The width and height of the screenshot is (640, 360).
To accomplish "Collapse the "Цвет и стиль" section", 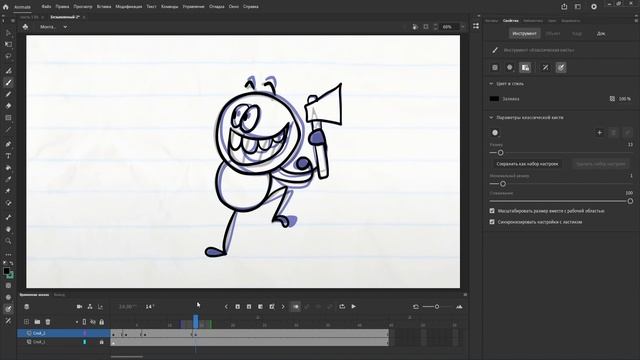I will pyautogui.click(x=491, y=84).
